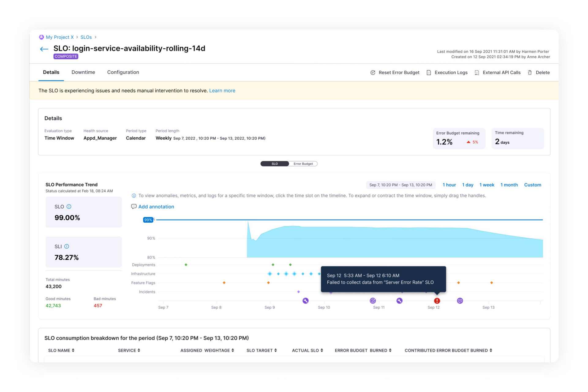This screenshot has width=588, height=392.
Task: Select the SLO option in the view toggle
Action: (274, 164)
